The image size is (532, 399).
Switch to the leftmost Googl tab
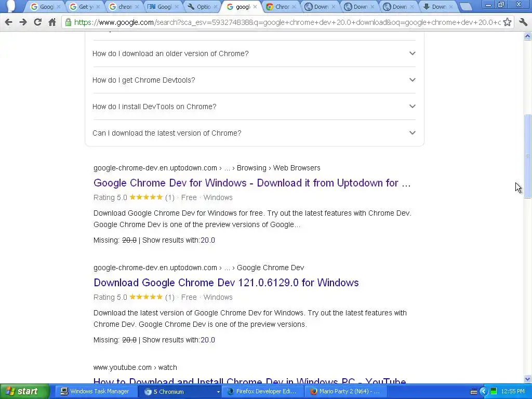pos(46,7)
